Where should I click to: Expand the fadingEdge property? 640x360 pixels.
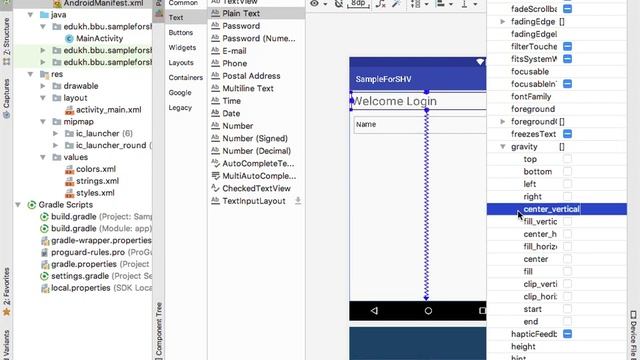tap(503, 21)
